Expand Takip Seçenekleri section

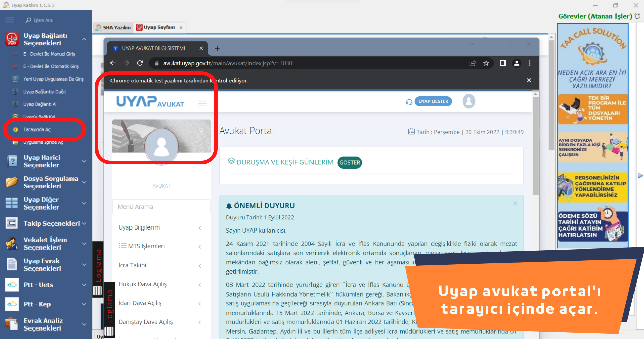pyautogui.click(x=84, y=223)
